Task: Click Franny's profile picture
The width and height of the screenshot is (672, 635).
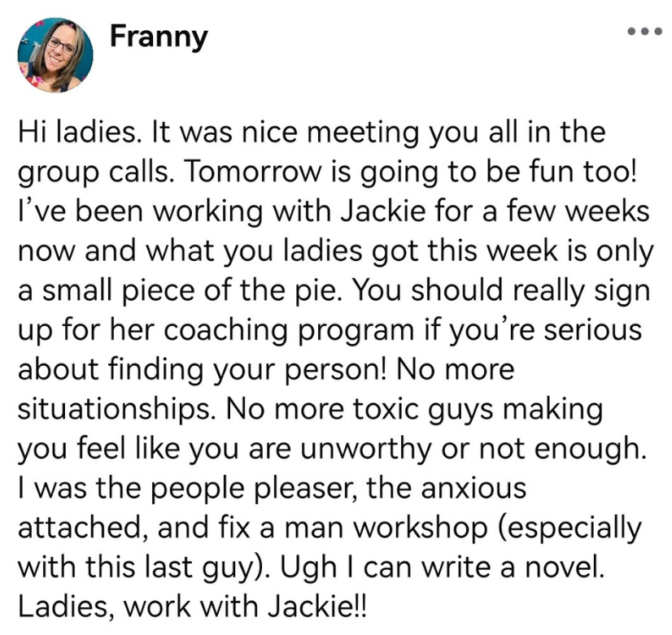Action: point(55,54)
